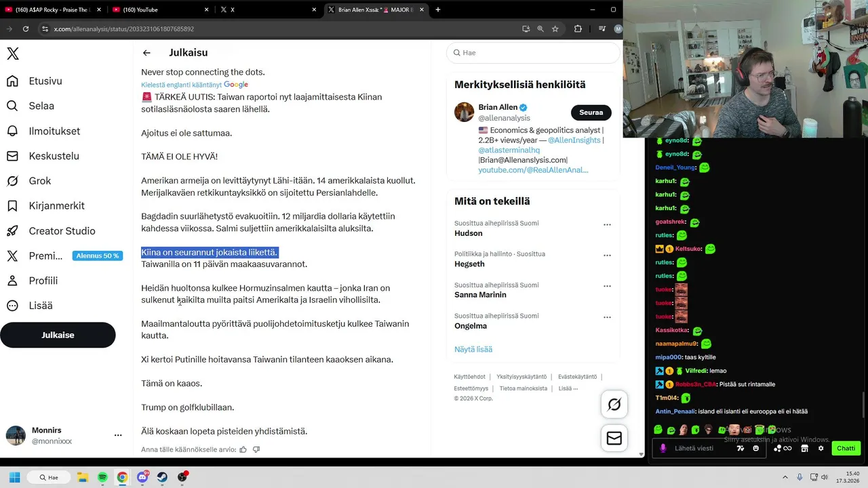The width and height of the screenshot is (868, 488).
Task: Click the X logo in the sidebar
Action: coord(13,54)
